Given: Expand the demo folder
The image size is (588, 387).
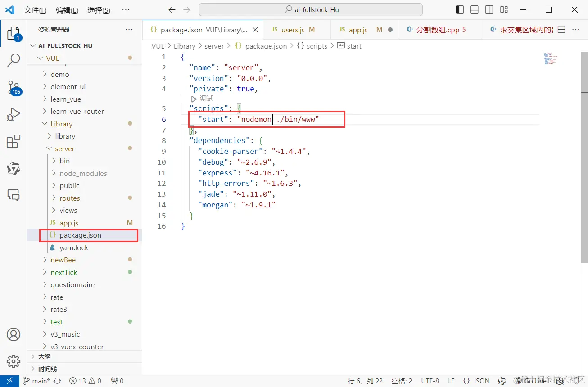Looking at the screenshot, I should pyautogui.click(x=84, y=74).
